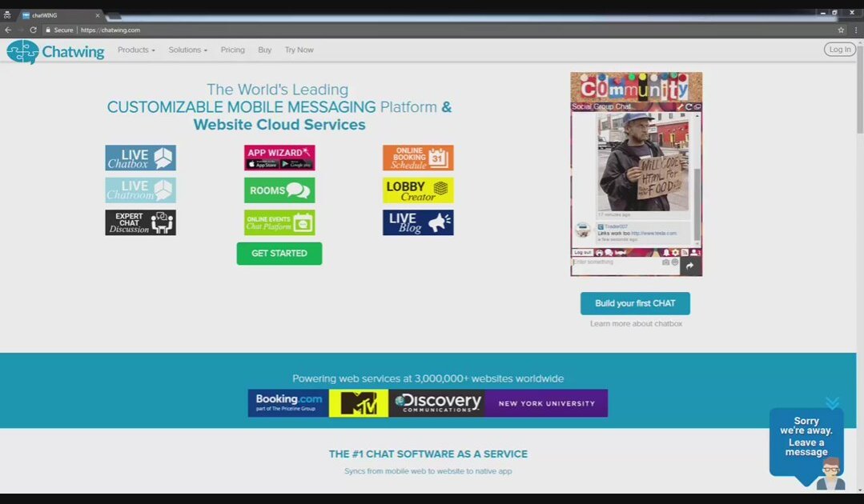Click Log out in the chat widget
864x504 pixels.
click(x=582, y=253)
